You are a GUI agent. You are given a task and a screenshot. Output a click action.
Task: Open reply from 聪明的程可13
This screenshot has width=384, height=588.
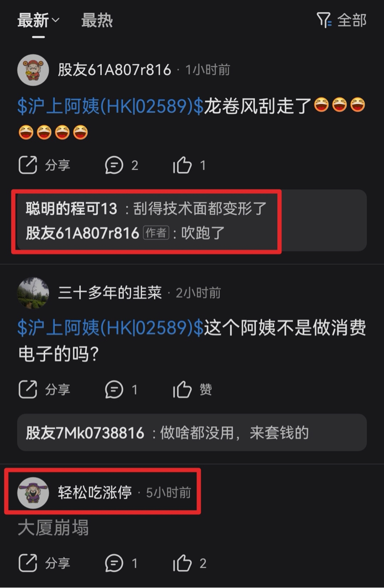click(146, 208)
